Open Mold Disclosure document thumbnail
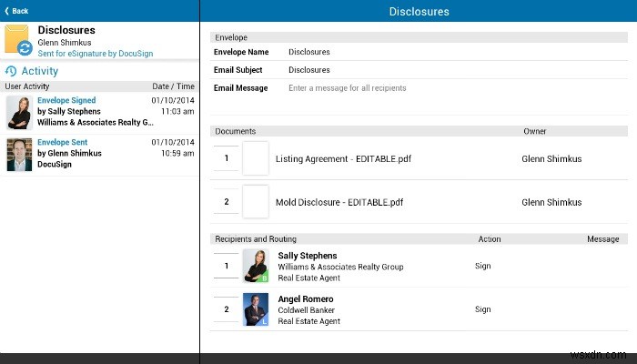This screenshot has height=364, width=637. point(256,202)
